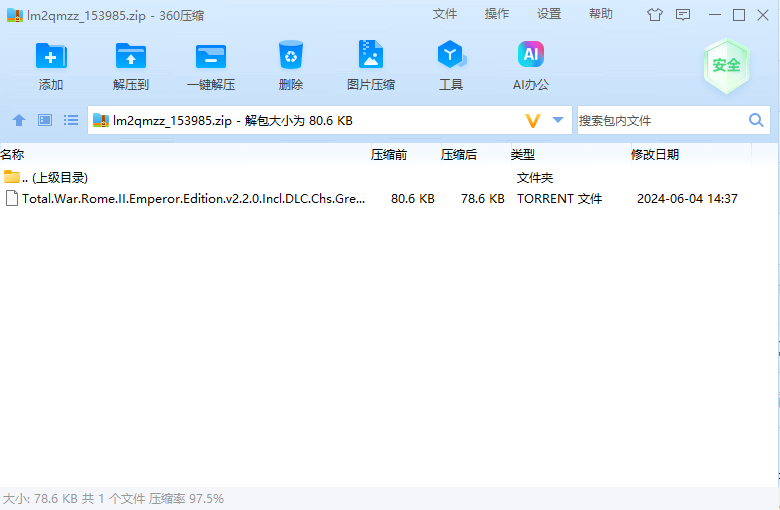780x510 pixels.
Task: Click the parent directory folder icon
Action: pos(12,177)
